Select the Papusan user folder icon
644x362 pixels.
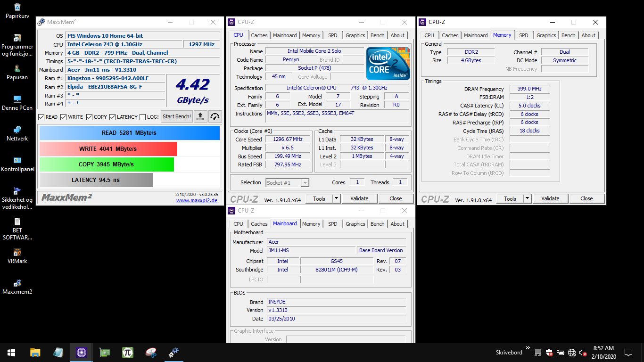point(17,73)
